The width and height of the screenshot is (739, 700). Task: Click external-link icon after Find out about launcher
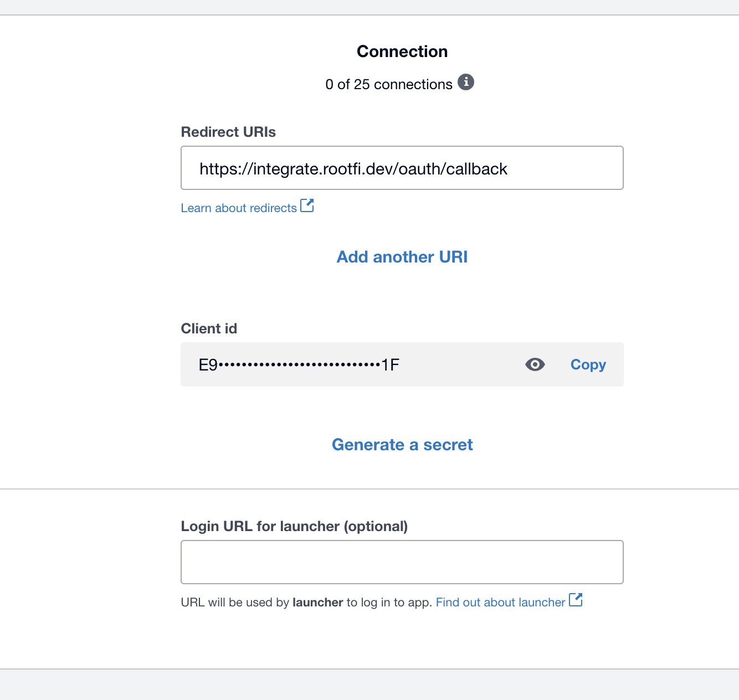[x=576, y=600]
